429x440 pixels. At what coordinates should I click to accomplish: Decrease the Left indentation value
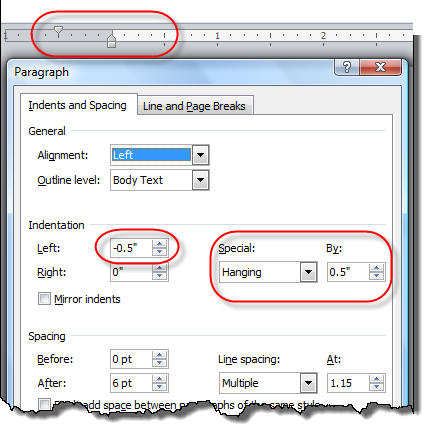[159, 252]
